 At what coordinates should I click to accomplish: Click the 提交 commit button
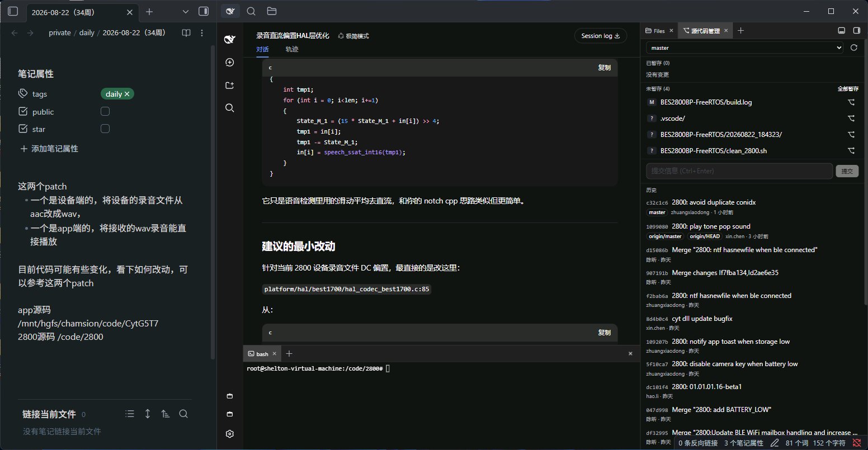tap(847, 171)
